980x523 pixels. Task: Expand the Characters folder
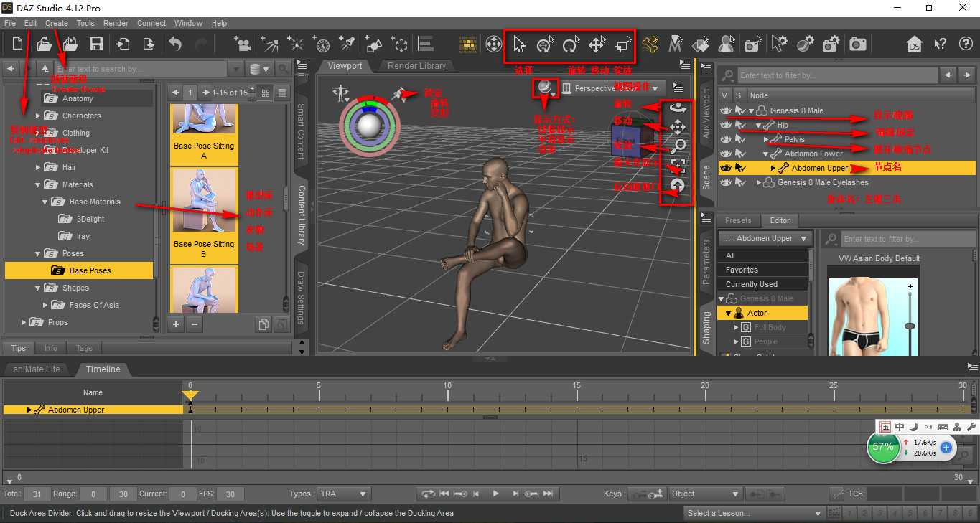(x=38, y=116)
